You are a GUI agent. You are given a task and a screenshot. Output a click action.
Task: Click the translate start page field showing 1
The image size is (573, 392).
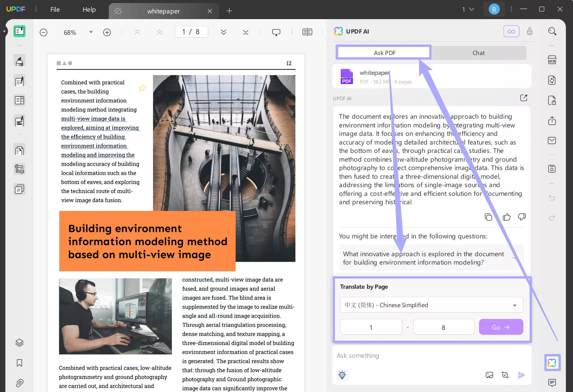pos(371,327)
